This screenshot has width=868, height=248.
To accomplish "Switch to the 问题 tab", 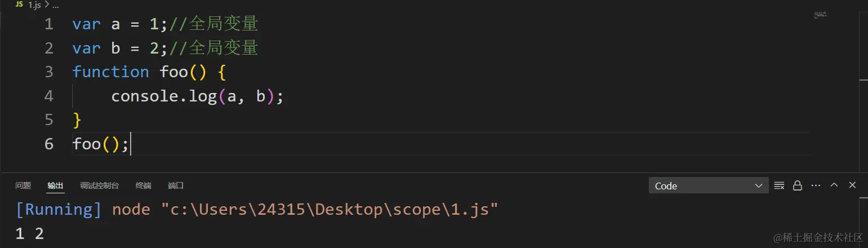I will tap(23, 185).
